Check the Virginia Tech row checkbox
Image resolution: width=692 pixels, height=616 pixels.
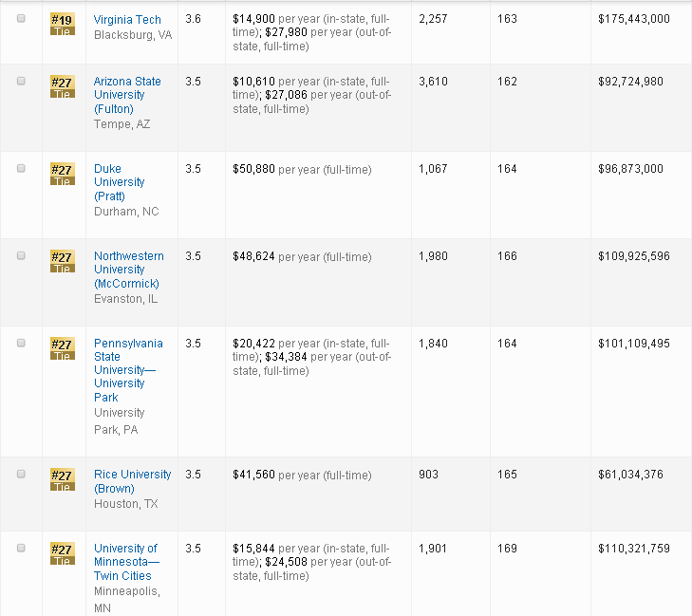[21, 19]
